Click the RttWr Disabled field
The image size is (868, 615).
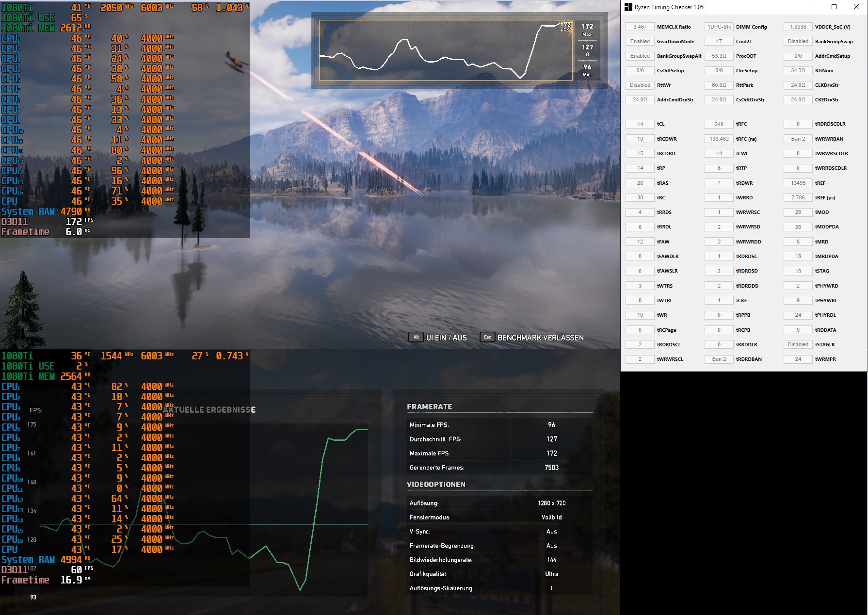[640, 85]
